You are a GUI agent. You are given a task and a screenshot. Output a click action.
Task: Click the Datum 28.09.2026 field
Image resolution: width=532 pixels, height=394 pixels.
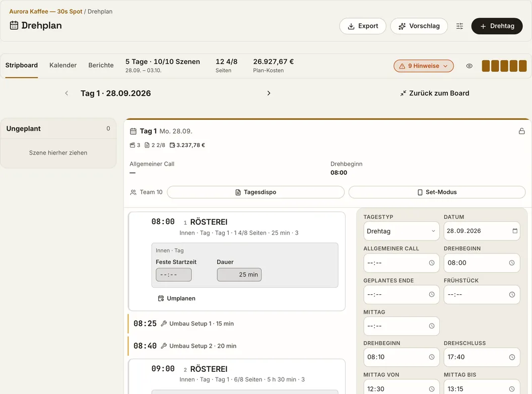(482, 231)
